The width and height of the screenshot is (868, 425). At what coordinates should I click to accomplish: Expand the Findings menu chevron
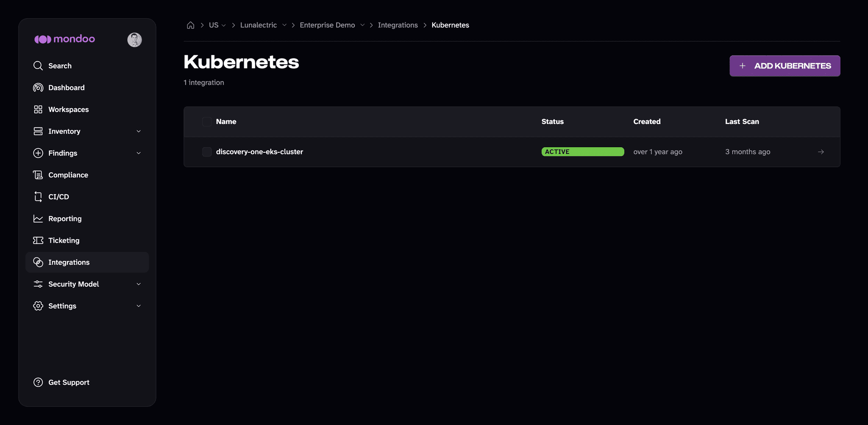click(x=139, y=153)
